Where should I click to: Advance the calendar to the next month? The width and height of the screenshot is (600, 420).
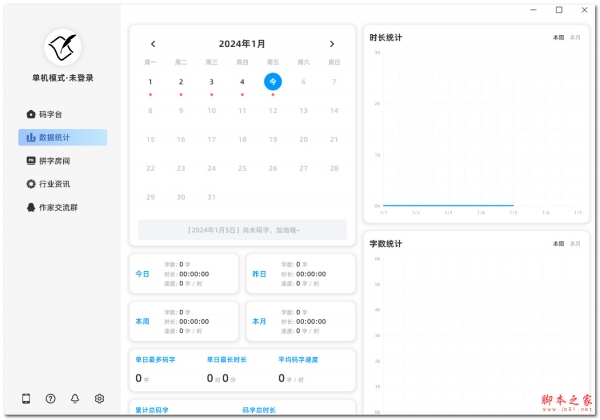pos(332,44)
